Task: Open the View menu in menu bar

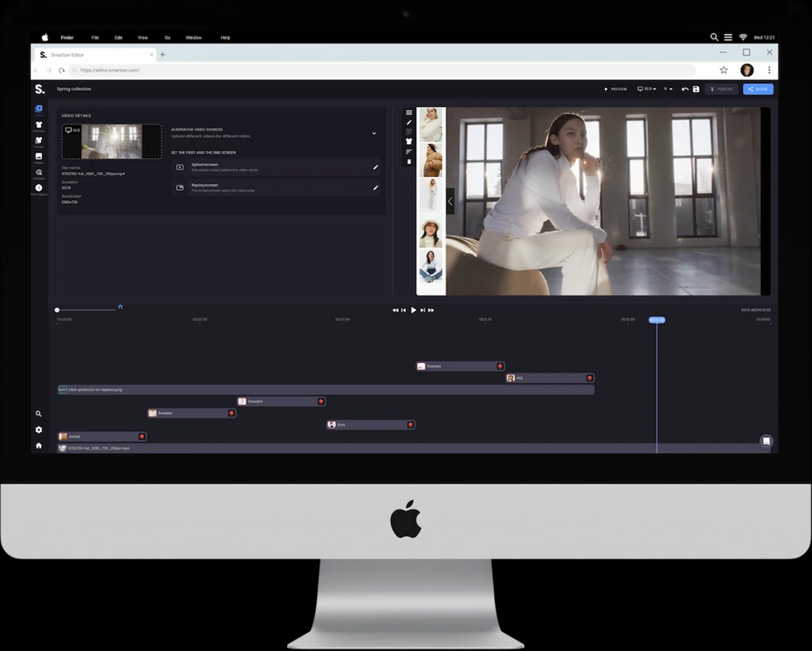Action: tap(143, 38)
